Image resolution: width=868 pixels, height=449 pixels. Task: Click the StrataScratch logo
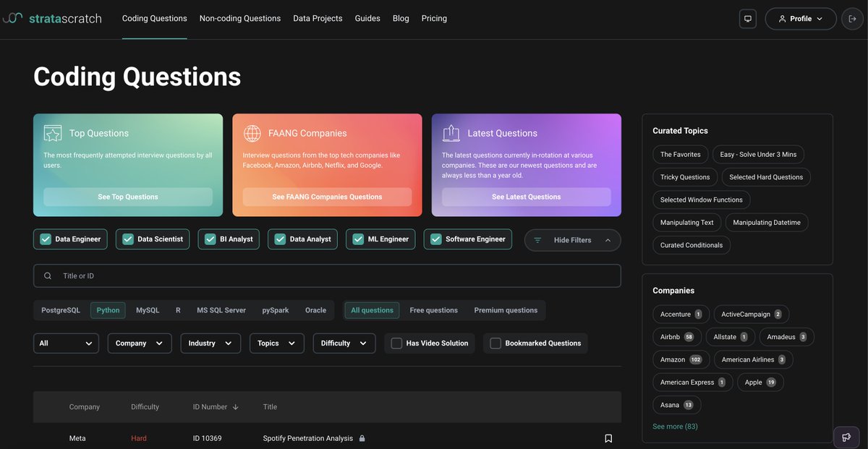click(51, 18)
